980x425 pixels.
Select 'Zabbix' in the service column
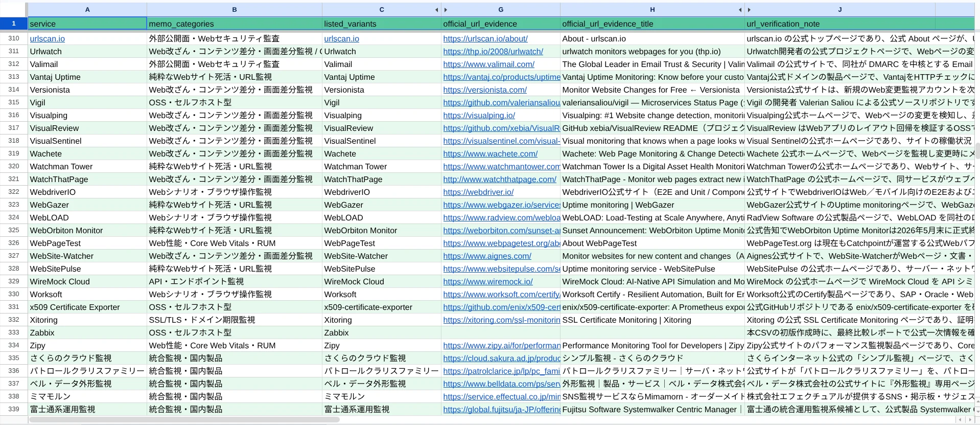click(x=87, y=332)
